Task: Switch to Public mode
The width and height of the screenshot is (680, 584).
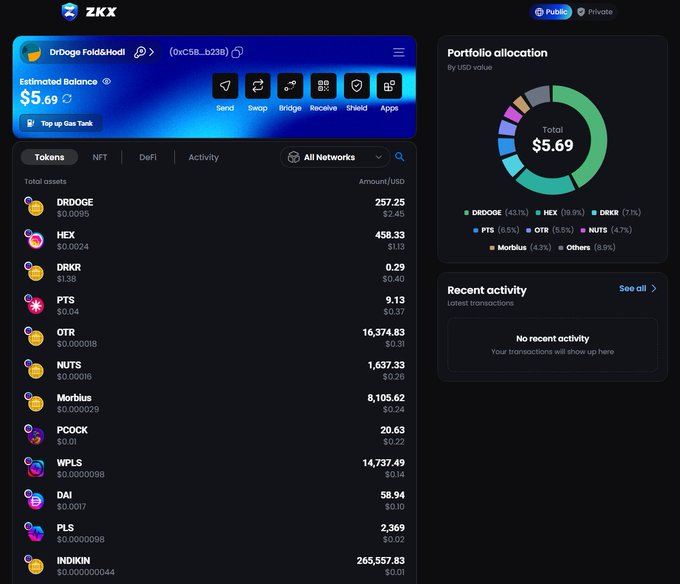Action: [x=551, y=12]
